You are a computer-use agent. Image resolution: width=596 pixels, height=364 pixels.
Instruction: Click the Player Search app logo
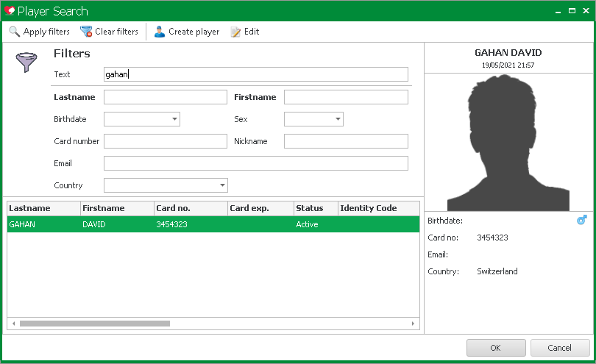[x=10, y=10]
